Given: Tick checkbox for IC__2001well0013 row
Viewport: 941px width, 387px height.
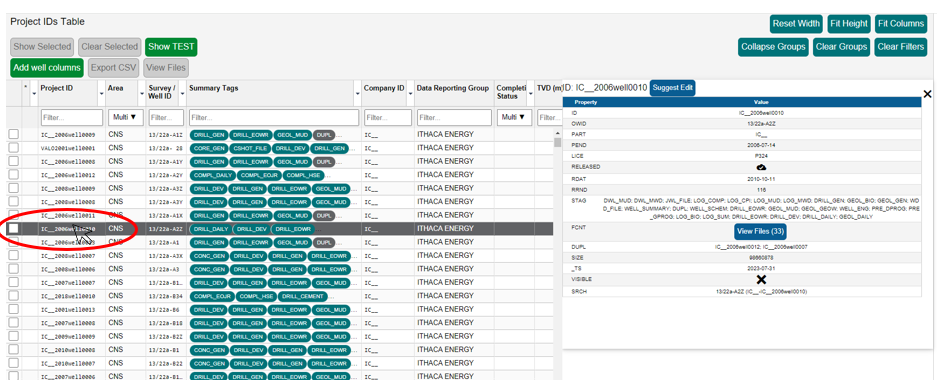Looking at the screenshot, I should pos(13,310).
